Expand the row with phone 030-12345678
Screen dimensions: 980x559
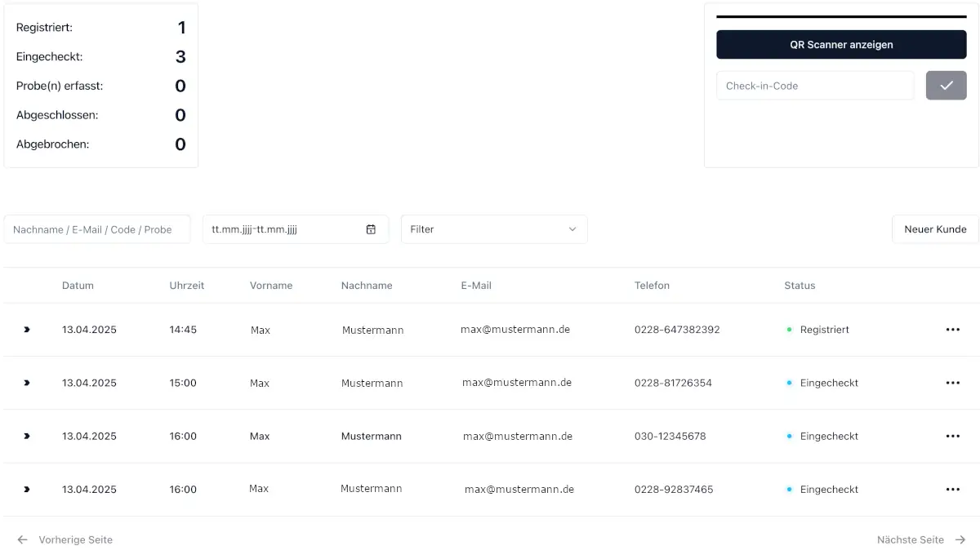click(x=26, y=437)
